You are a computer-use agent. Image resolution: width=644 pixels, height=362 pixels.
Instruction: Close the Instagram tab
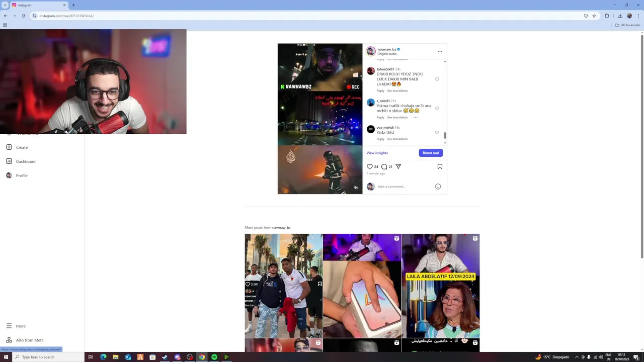point(64,5)
